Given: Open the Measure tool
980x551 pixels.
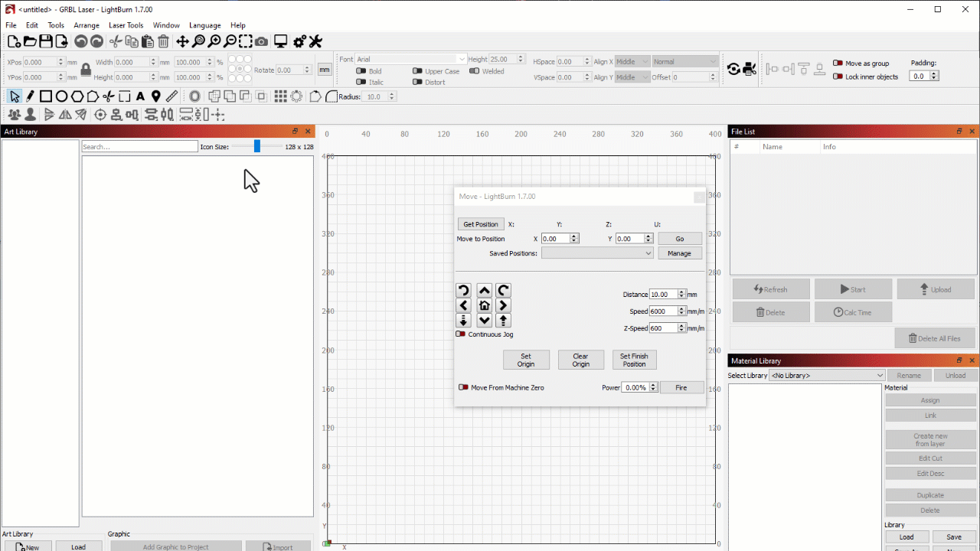Looking at the screenshot, I should click(x=171, y=96).
